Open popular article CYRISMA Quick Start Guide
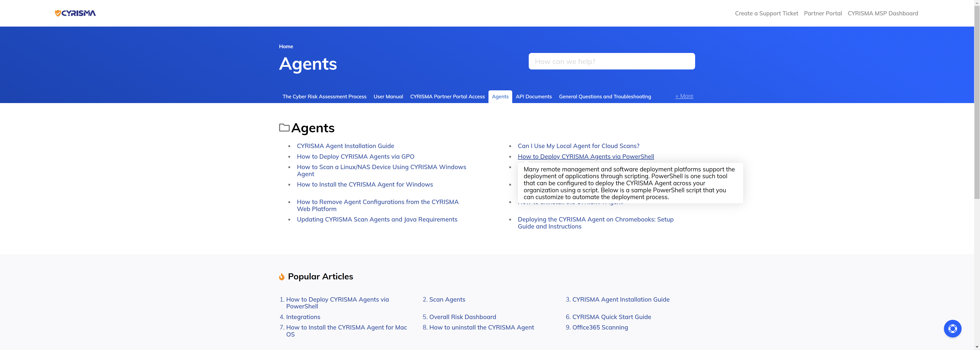980x350 pixels. coord(611,317)
